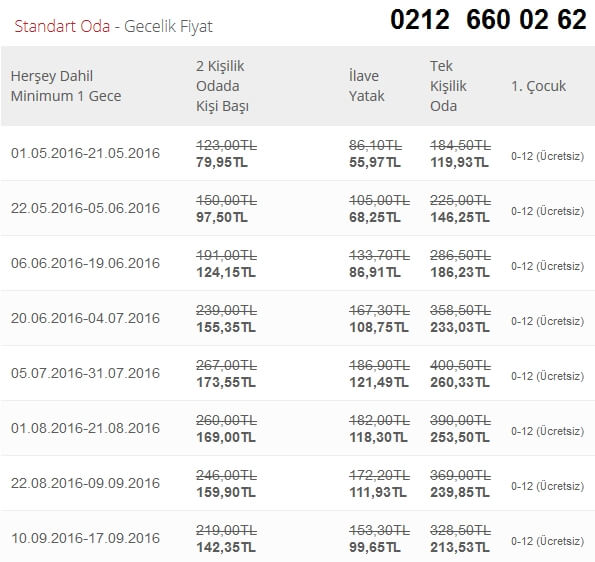Click the 10.09.2016-17.09.2016 date range

pos(85,538)
